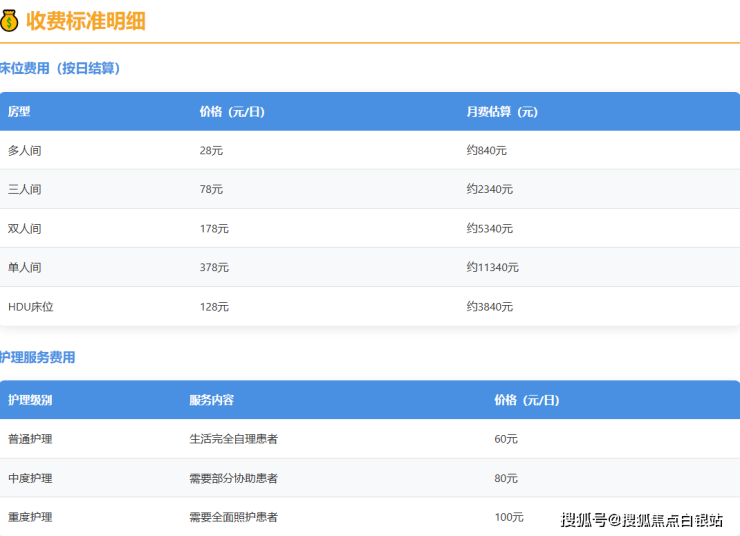Click the 三人间 row label

(24, 189)
